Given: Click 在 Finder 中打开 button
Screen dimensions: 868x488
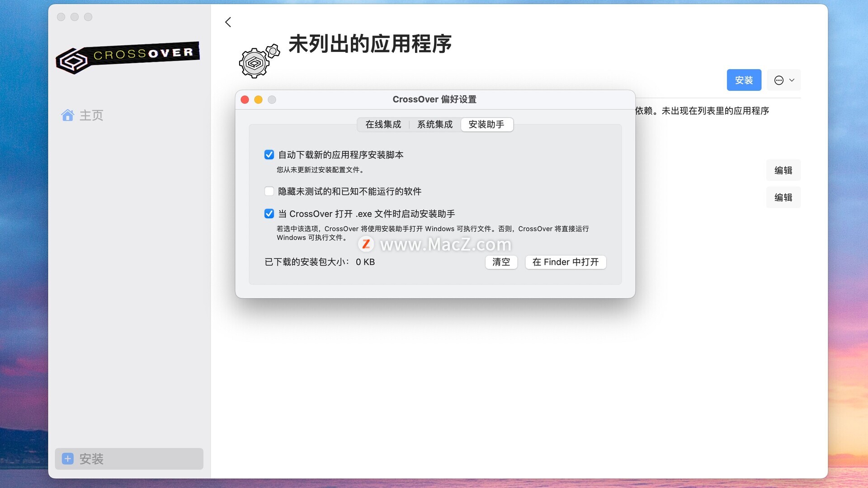Looking at the screenshot, I should pos(565,262).
